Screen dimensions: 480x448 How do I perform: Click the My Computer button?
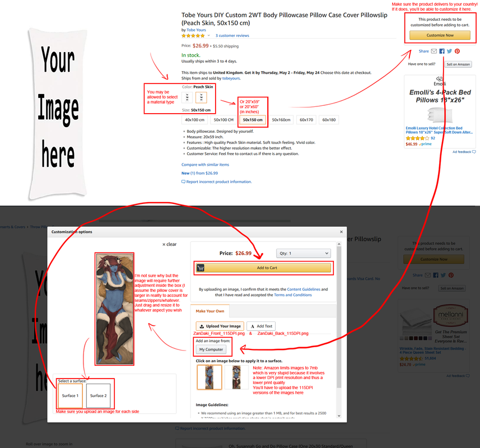tap(211, 349)
